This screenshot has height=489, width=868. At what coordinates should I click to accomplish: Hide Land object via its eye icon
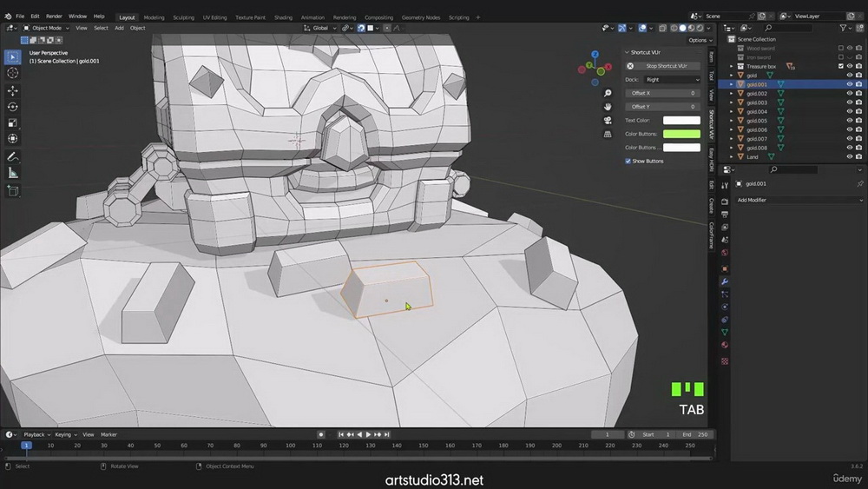(850, 156)
